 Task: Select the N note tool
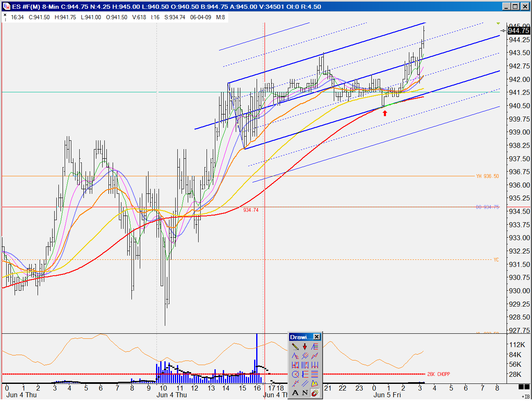pyautogui.click(x=305, y=393)
